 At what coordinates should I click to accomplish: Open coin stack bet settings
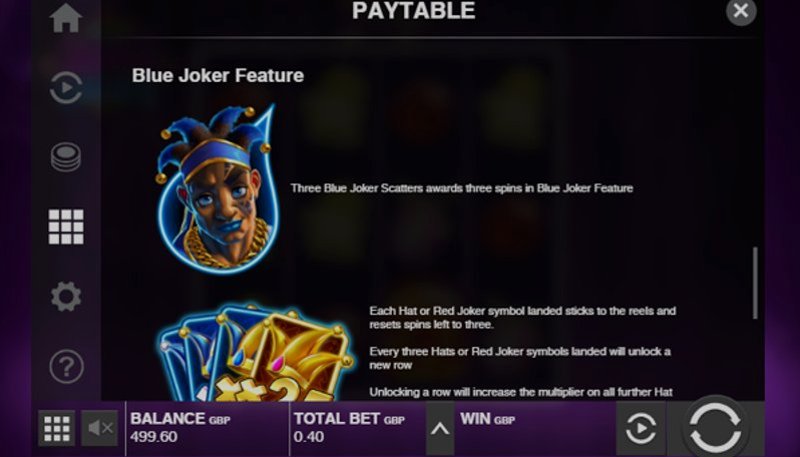click(66, 157)
